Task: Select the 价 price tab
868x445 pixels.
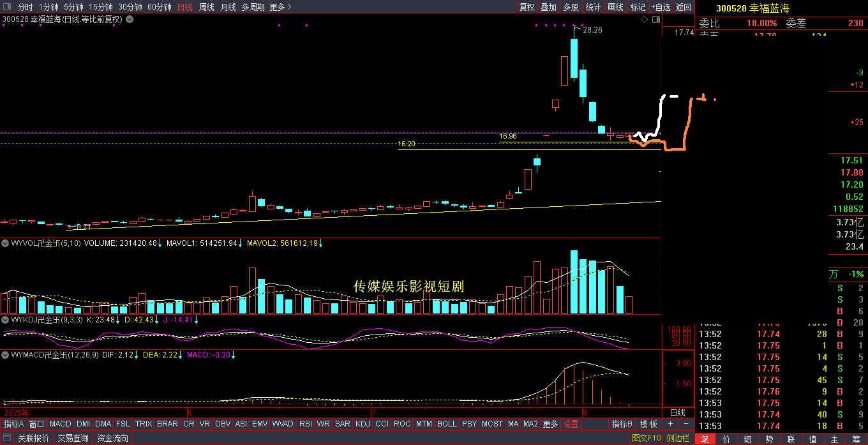Action: [726, 439]
